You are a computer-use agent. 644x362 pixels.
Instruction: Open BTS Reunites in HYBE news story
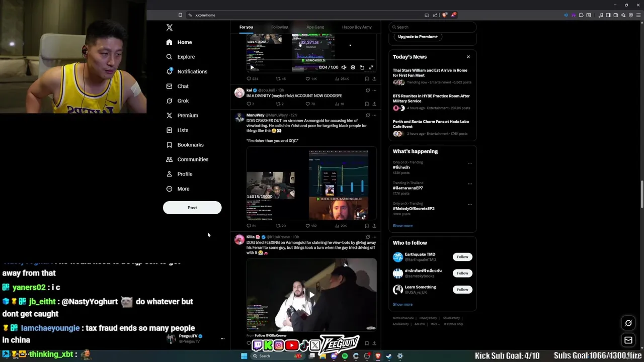432,102
